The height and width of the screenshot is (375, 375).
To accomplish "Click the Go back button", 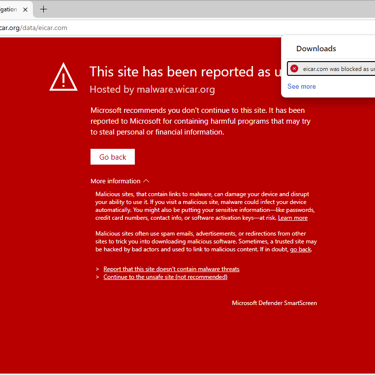I will (113, 157).
